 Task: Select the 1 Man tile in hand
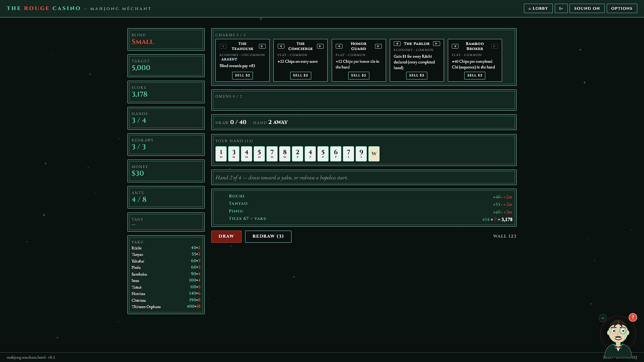221,154
